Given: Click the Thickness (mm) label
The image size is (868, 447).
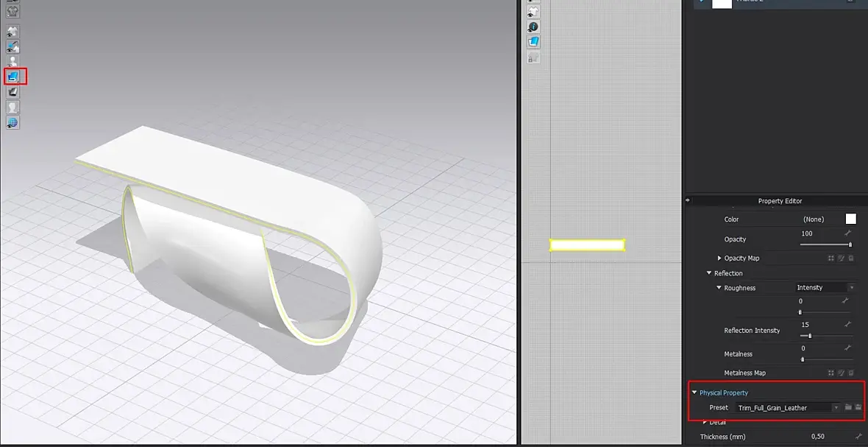Looking at the screenshot, I should [x=723, y=437].
